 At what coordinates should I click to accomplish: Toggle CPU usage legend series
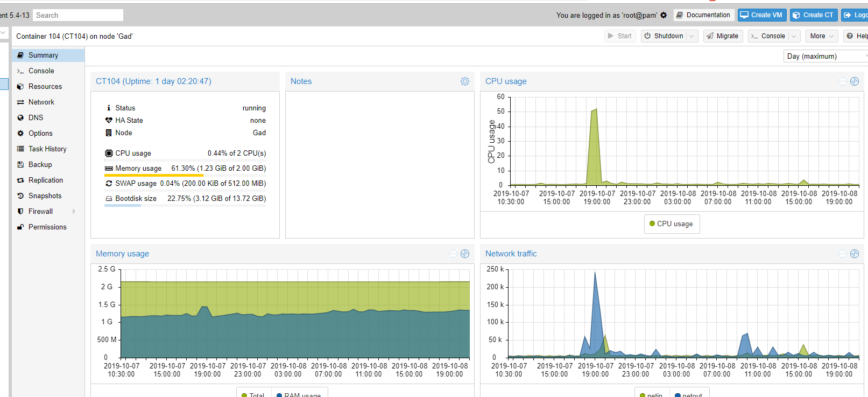tap(671, 224)
